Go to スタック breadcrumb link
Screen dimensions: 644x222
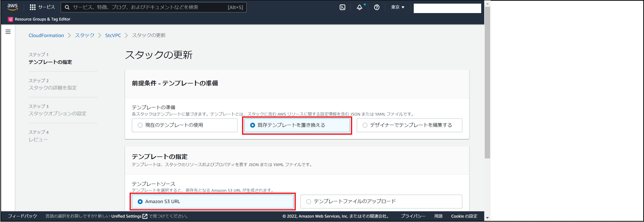(84, 36)
